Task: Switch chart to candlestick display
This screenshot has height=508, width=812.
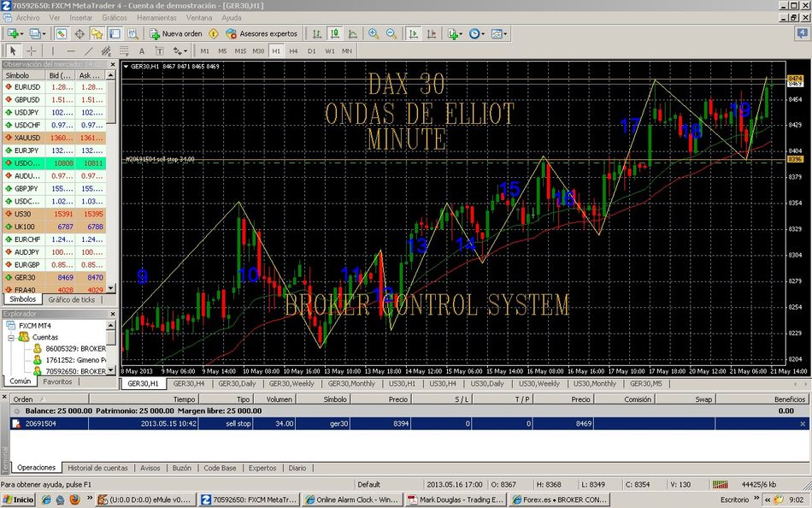Action: [x=334, y=34]
